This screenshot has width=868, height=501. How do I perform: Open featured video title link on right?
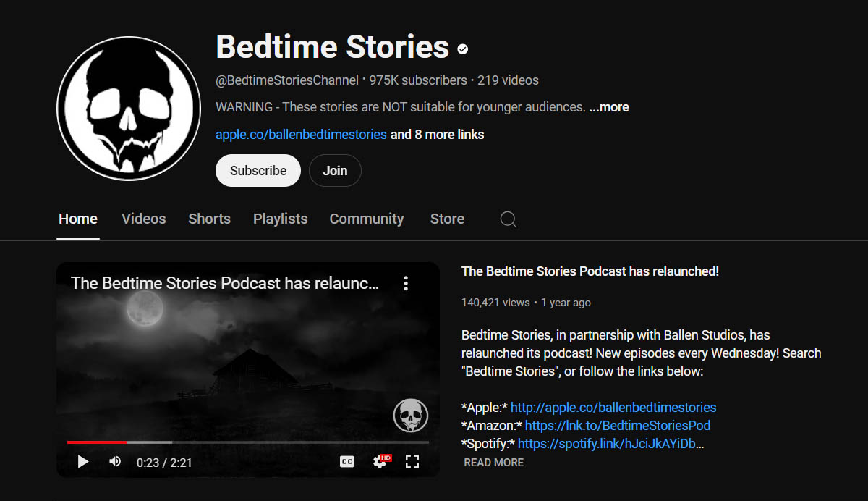[x=590, y=271]
